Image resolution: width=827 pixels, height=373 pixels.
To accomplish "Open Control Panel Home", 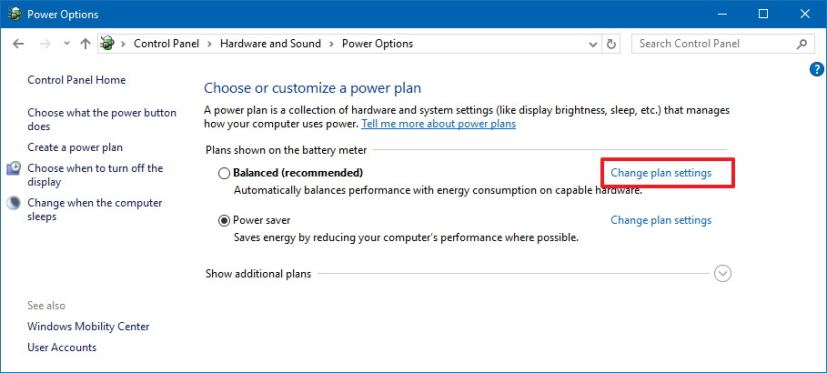I will (x=76, y=80).
